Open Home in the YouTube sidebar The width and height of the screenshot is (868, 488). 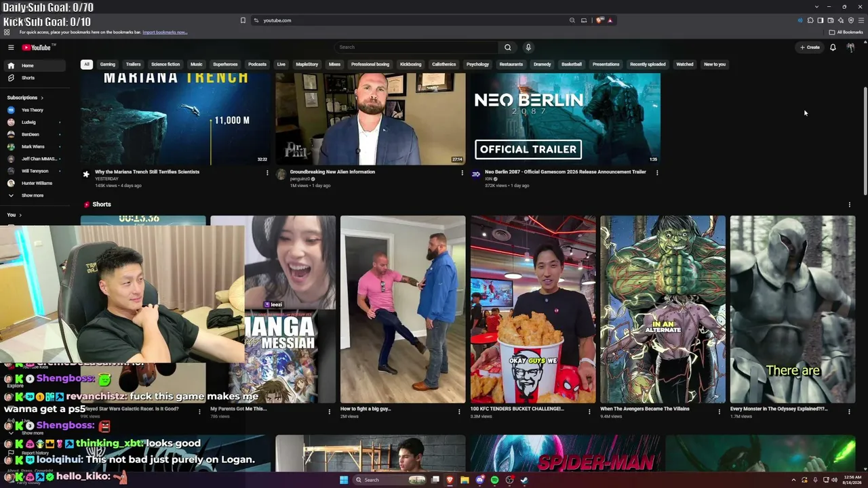[35, 66]
